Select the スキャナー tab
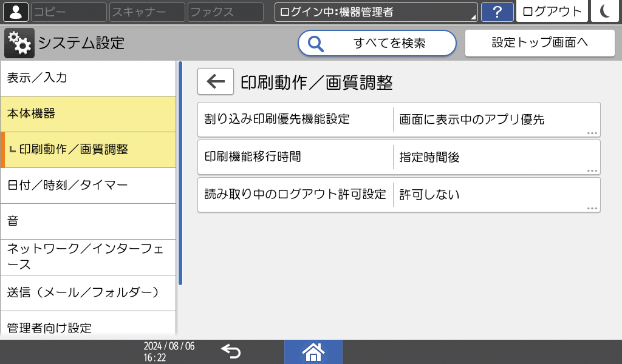The height and width of the screenshot is (364, 622). coord(146,12)
